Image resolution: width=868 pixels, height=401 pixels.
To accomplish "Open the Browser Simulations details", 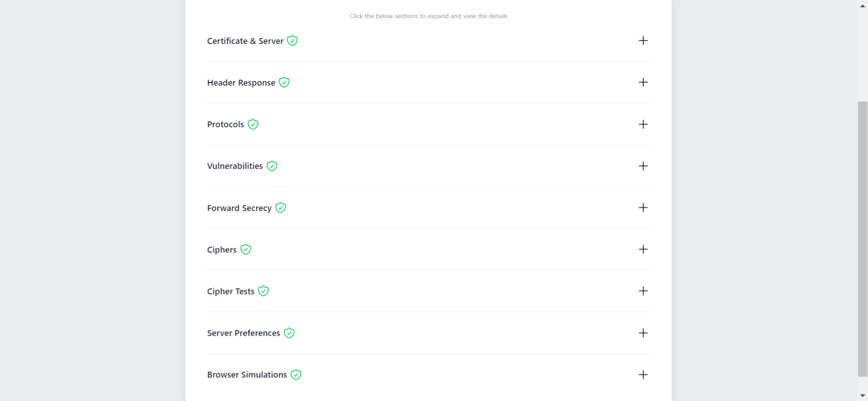I will pos(643,375).
